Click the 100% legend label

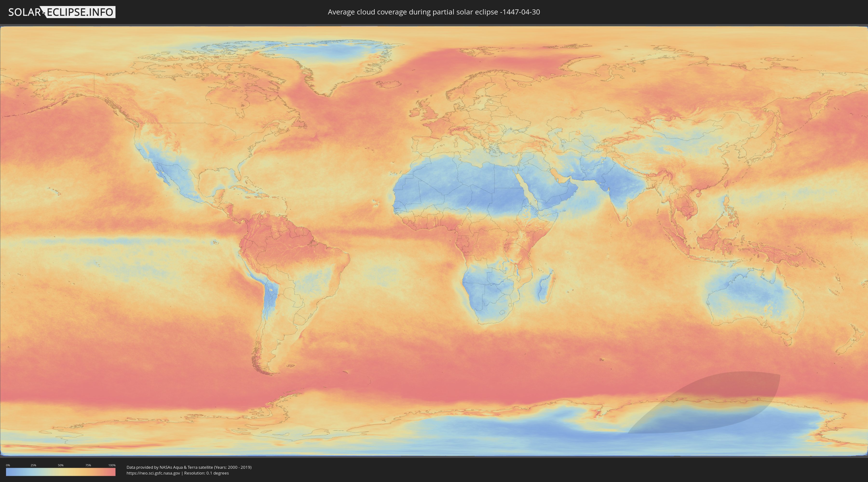(112, 465)
